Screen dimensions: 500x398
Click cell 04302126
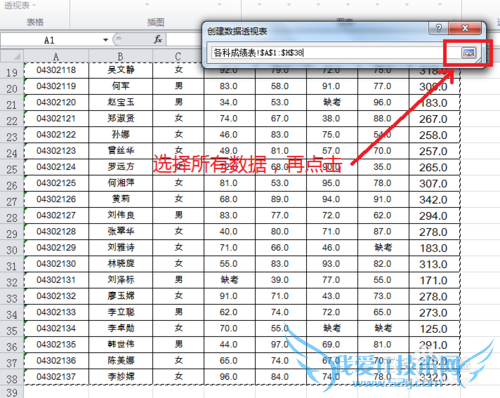(x=56, y=199)
